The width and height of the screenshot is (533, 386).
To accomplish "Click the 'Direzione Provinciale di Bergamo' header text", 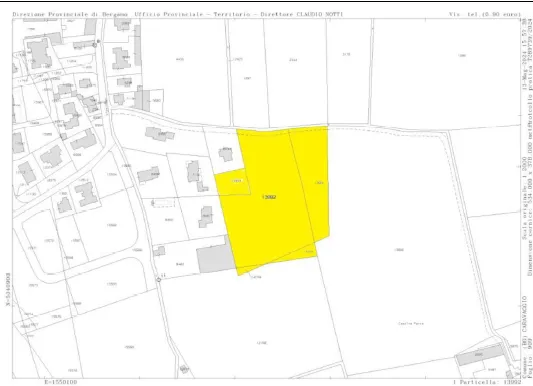I will pyautogui.click(x=70, y=14).
